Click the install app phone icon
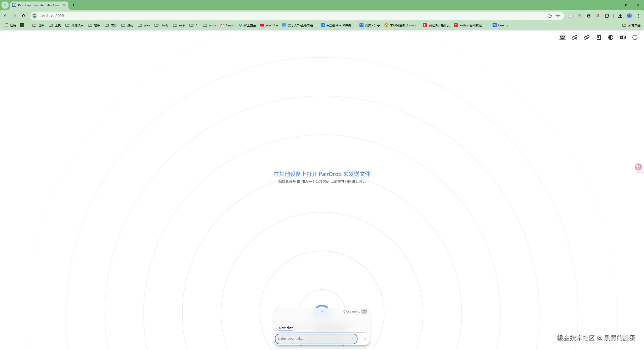The width and height of the screenshot is (644, 350). 598,37
